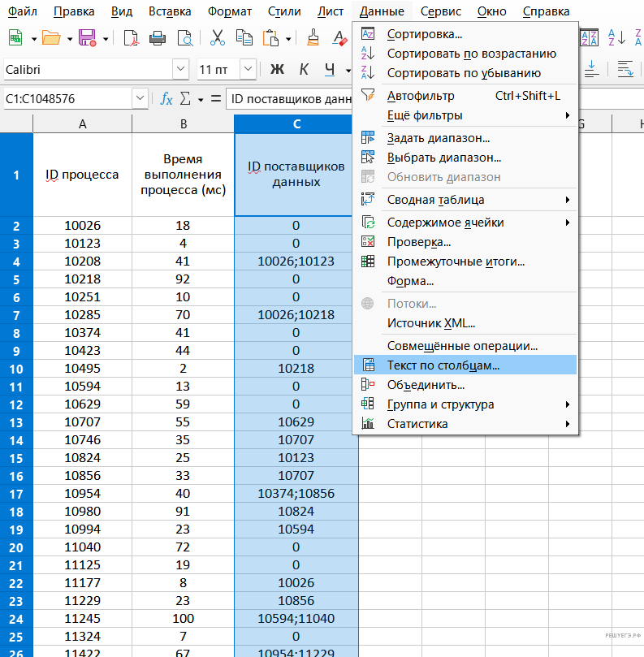The height and width of the screenshot is (657, 644).
Task: Choose Объединить... menu item
Action: click(x=465, y=385)
